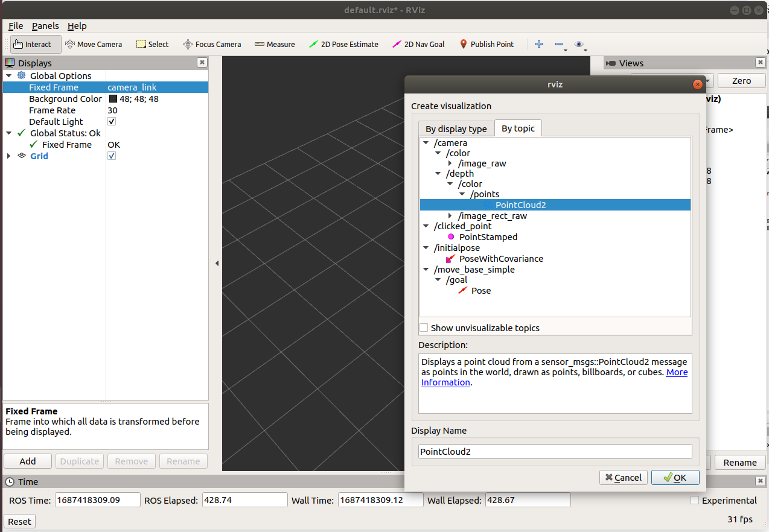The width and height of the screenshot is (769, 532).
Task: Click the Display Name input field
Action: (555, 451)
